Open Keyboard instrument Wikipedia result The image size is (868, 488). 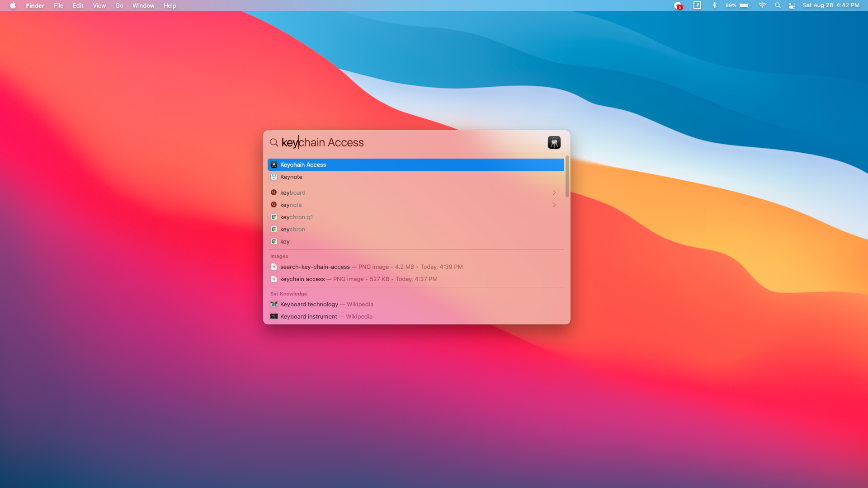pyautogui.click(x=415, y=316)
